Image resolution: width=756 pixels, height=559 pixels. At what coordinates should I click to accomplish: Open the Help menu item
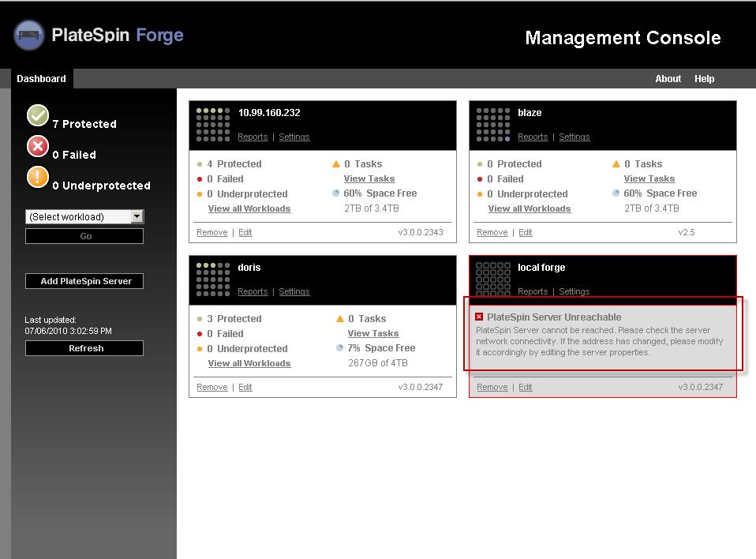point(705,79)
